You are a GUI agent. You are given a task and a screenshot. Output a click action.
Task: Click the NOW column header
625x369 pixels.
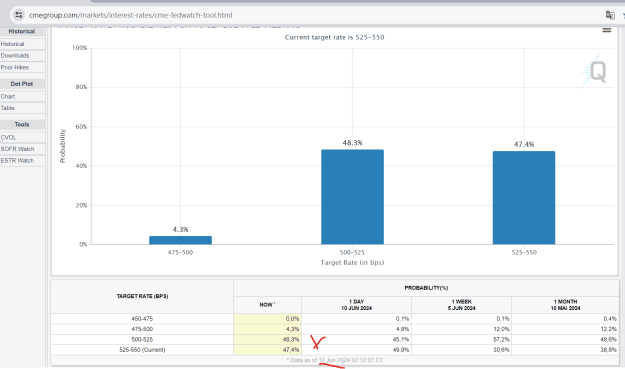point(267,305)
